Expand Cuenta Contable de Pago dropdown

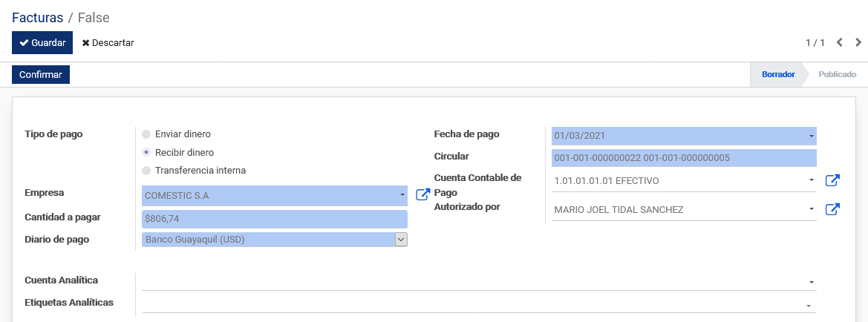(811, 180)
